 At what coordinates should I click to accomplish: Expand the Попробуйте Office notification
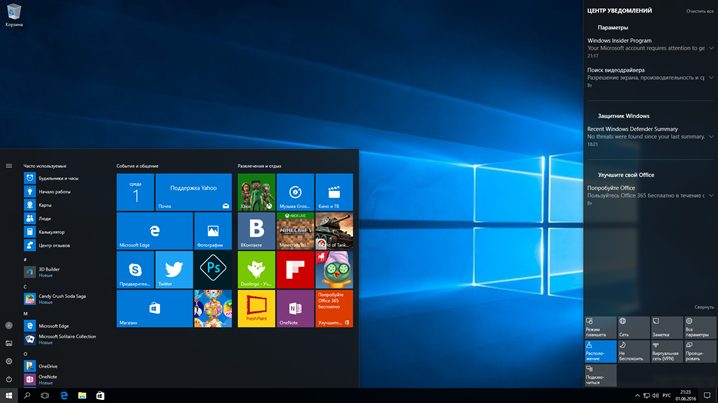[x=711, y=196]
